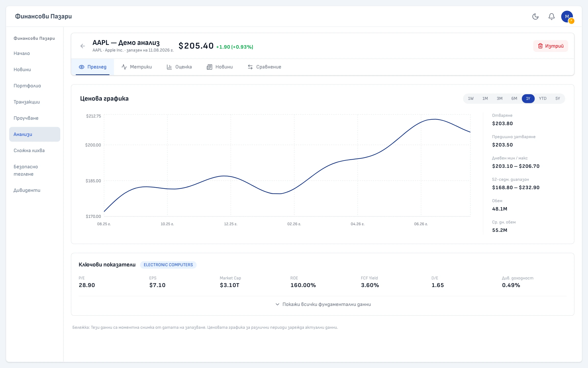This screenshot has height=368, width=588.
Task: Click the sidebar Финансови Пазари heading
Action: pyautogui.click(x=34, y=38)
